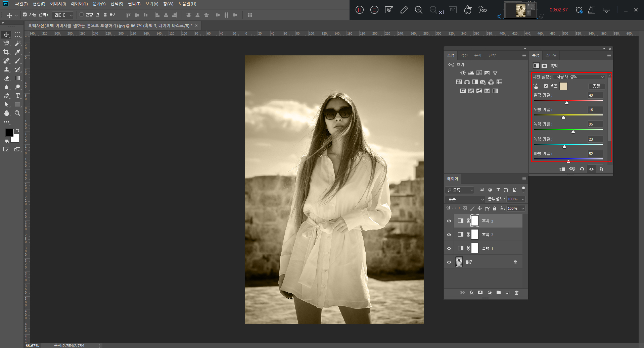
Task: Toggle the 색조 tint checkbox
Action: click(546, 86)
